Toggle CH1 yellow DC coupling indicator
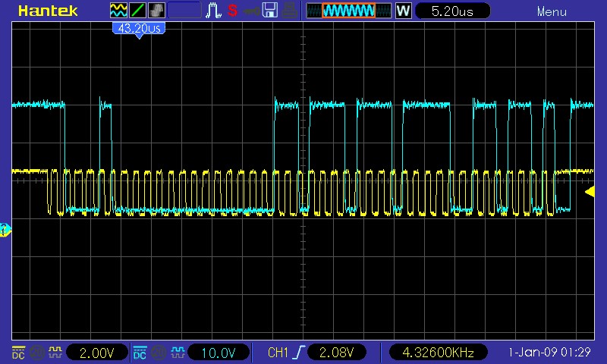Screen dimensions: 607x364 18,353
